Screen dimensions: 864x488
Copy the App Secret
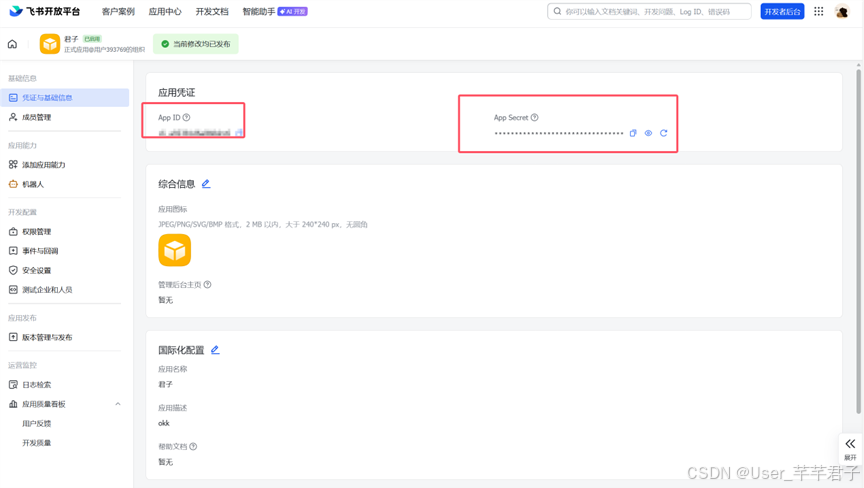(x=633, y=133)
